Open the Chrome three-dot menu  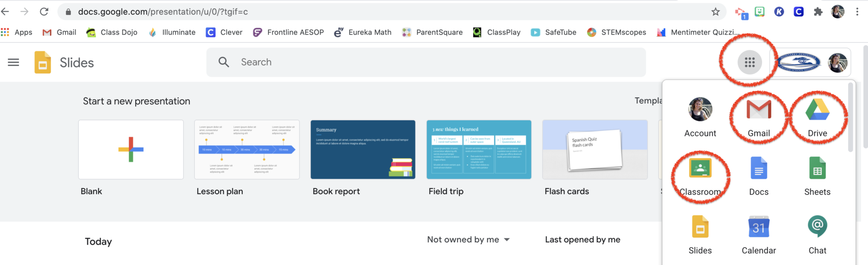tap(857, 12)
